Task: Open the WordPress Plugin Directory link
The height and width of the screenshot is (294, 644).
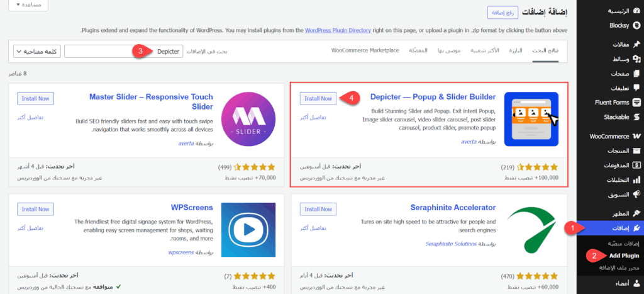Action: click(338, 30)
